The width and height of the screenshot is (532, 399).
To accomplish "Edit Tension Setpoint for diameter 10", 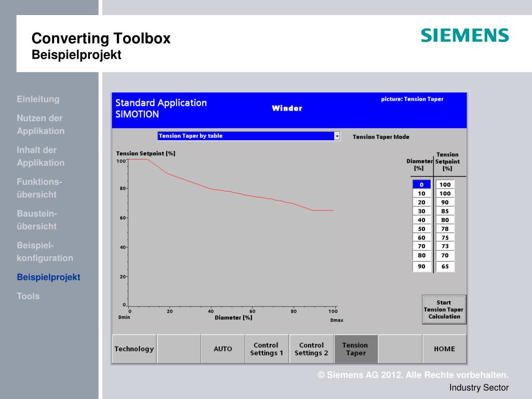I will point(445,193).
